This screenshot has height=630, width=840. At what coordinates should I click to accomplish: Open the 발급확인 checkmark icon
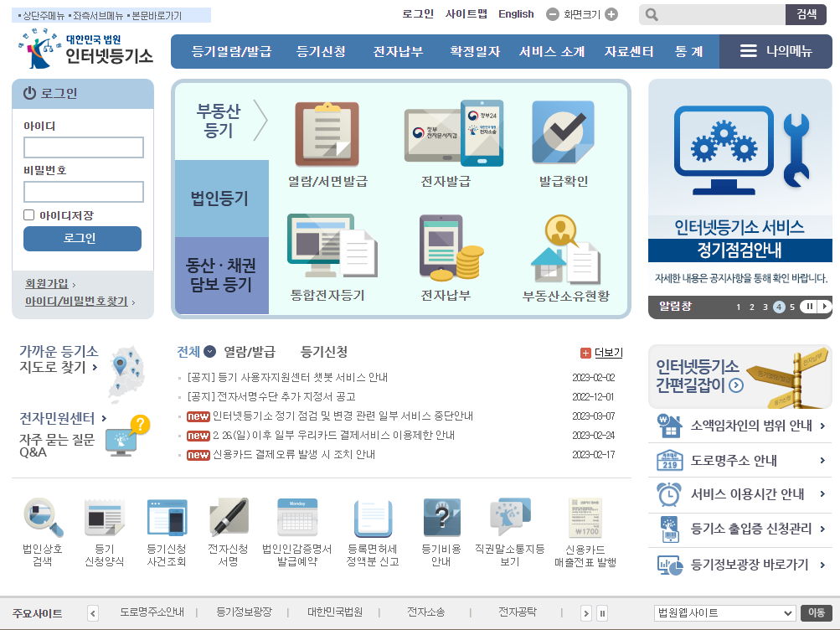click(x=563, y=132)
